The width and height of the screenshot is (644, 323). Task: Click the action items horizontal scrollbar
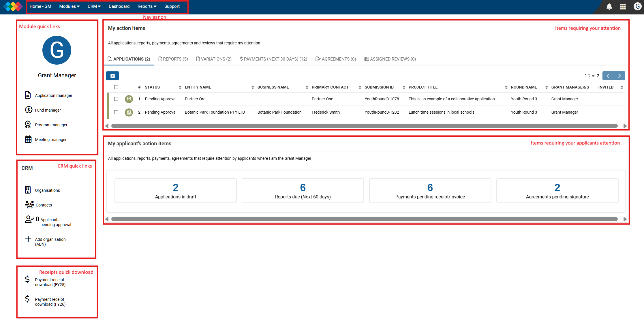[364, 126]
